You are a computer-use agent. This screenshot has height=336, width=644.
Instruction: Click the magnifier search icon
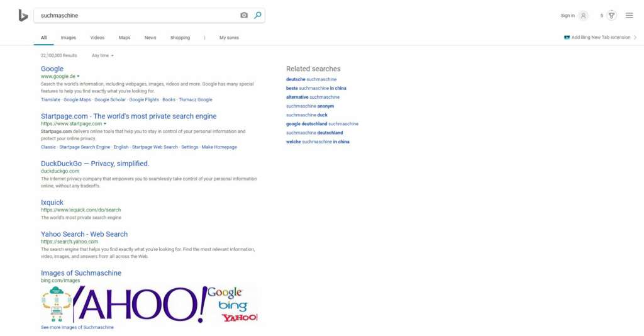point(257,15)
